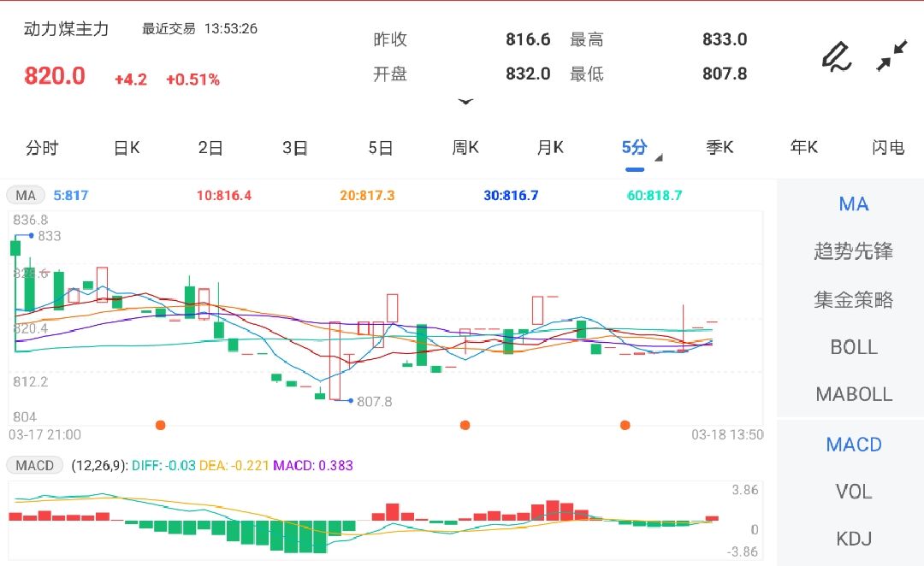Tap the 03-18 13:50 end time label
This screenshot has width=924, height=566.
click(x=727, y=434)
